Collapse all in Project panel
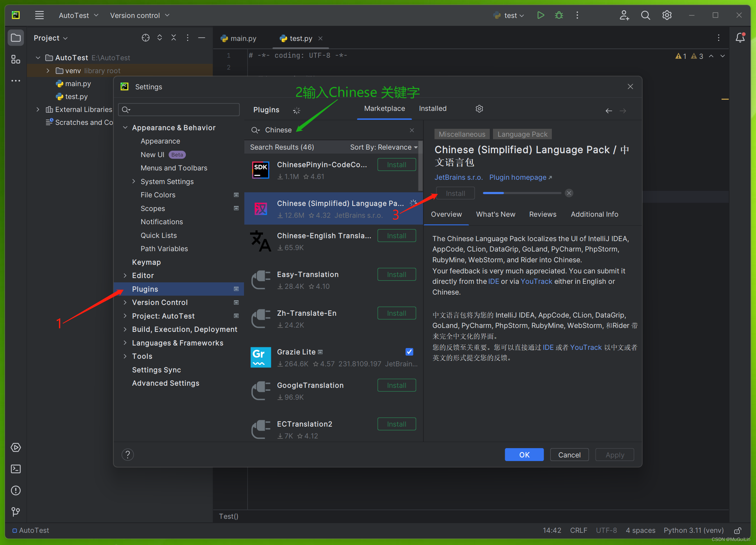 pos(174,38)
